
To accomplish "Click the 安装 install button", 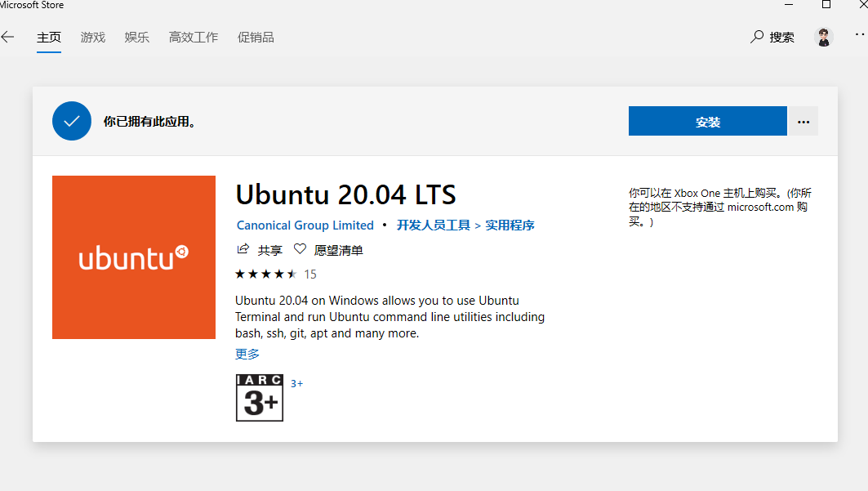I will [x=707, y=121].
